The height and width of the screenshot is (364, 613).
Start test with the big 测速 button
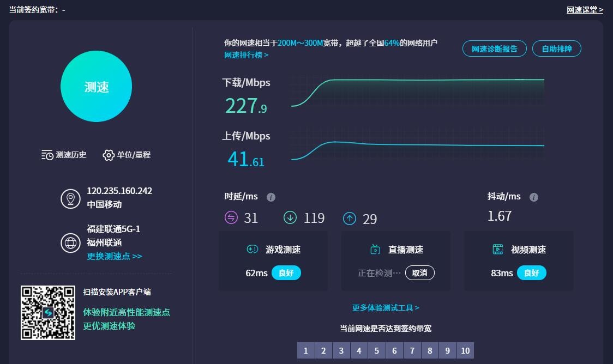coord(97,87)
